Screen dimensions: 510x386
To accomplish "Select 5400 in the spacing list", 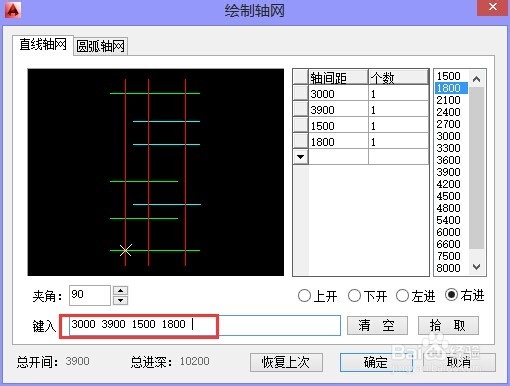I will click(x=449, y=220).
